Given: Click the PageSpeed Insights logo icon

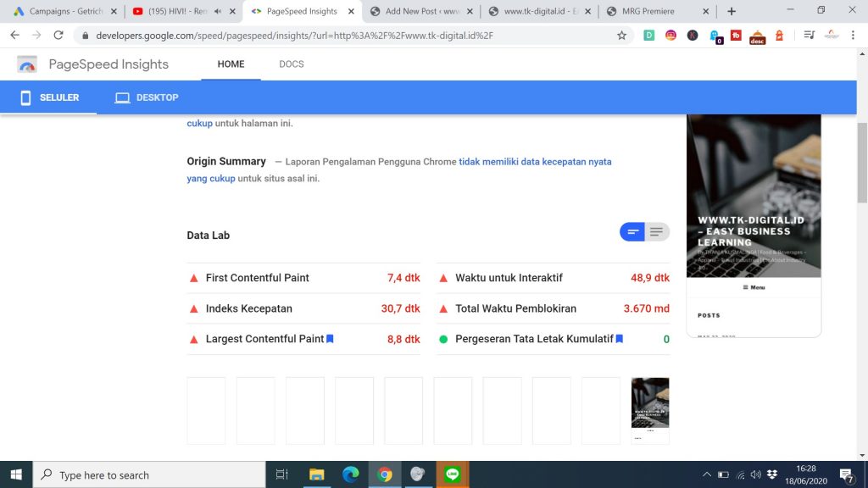Looking at the screenshot, I should tap(27, 64).
